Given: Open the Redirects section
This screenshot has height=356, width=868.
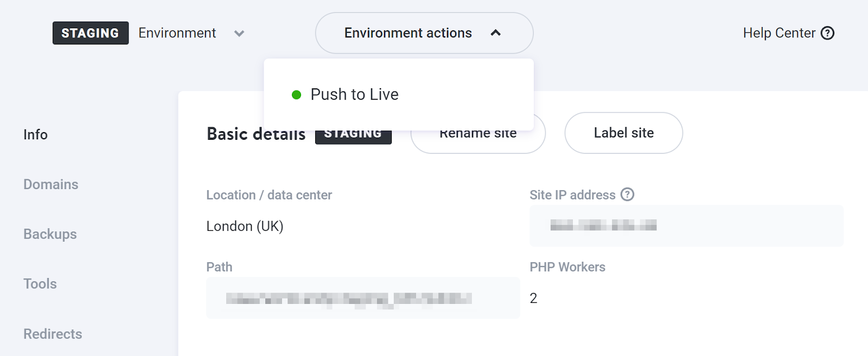Looking at the screenshot, I should coord(53,334).
